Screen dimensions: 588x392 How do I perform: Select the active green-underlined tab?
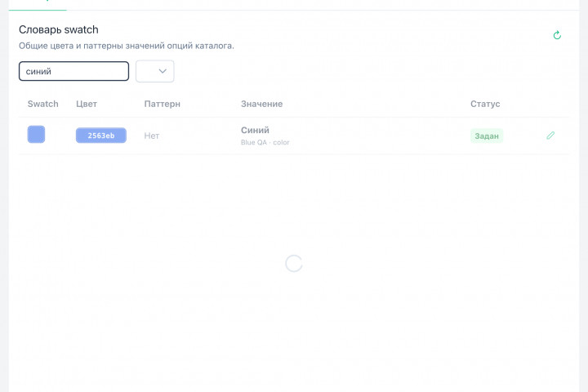click(38, 5)
